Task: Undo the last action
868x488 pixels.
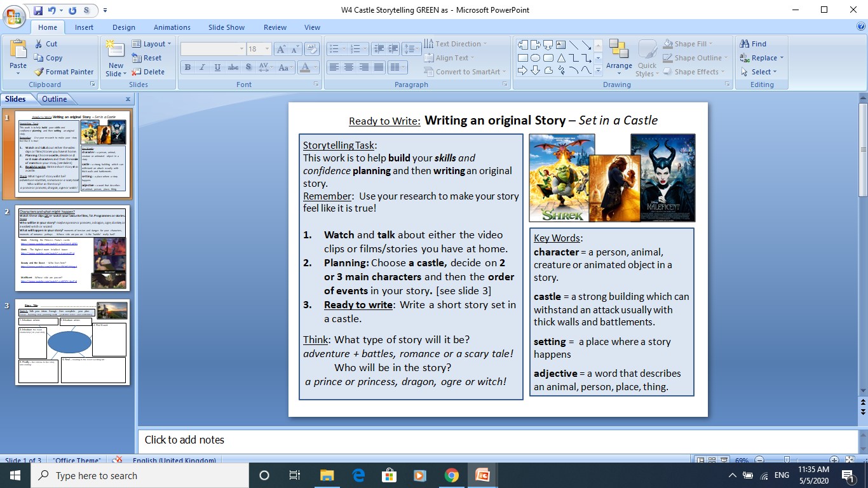Action: click(x=53, y=10)
